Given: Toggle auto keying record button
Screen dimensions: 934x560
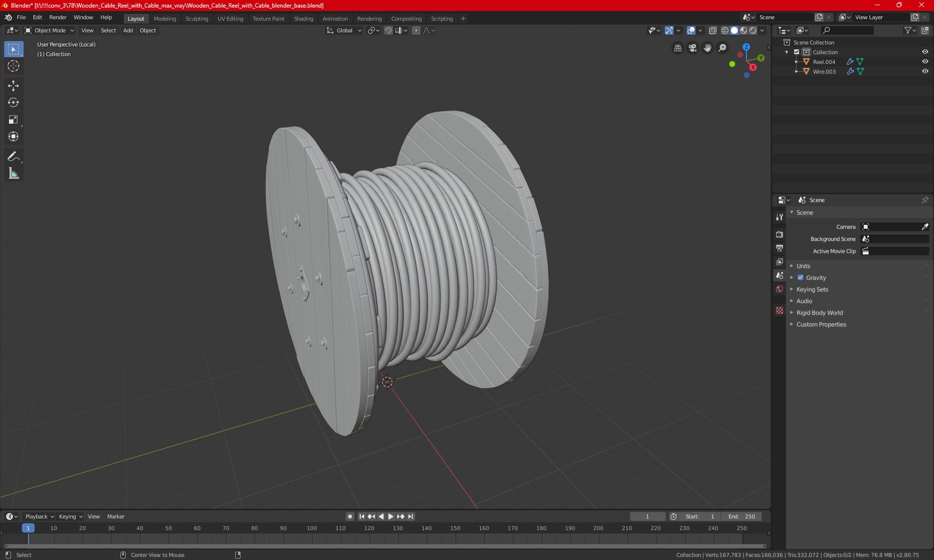Looking at the screenshot, I should coord(350,516).
